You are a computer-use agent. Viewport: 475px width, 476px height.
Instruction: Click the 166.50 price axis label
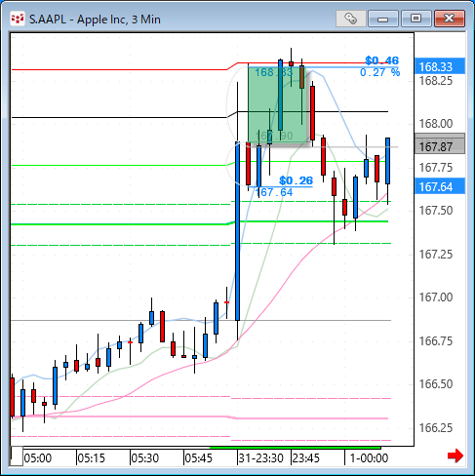point(436,384)
